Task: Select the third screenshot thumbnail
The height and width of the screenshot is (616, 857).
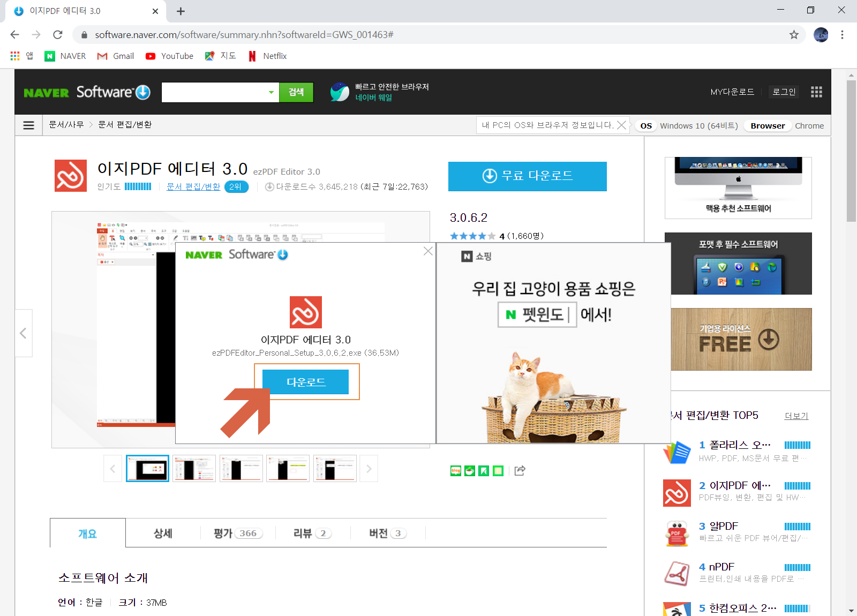Action: point(241,469)
